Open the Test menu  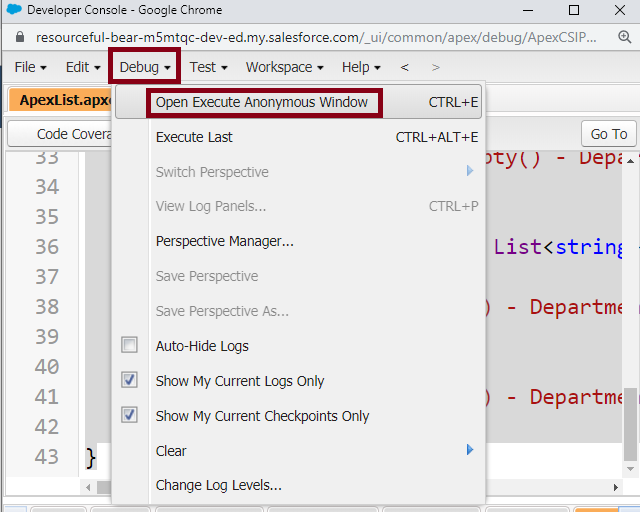click(x=209, y=67)
